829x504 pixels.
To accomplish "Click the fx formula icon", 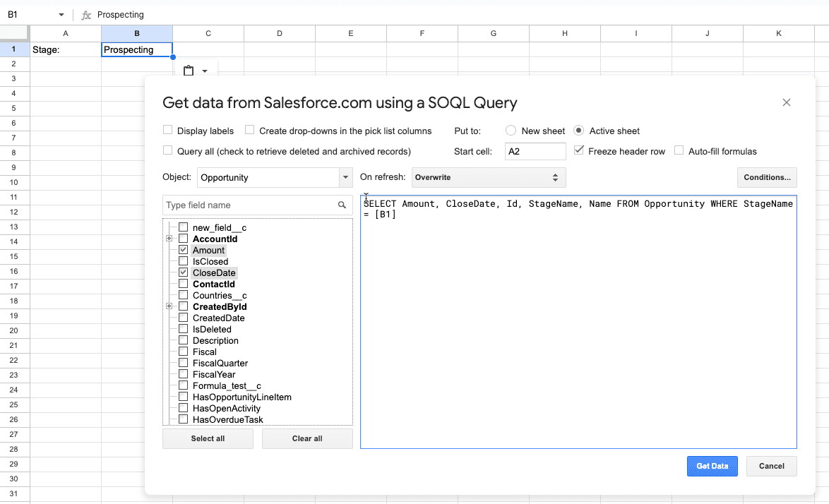I will click(x=86, y=15).
